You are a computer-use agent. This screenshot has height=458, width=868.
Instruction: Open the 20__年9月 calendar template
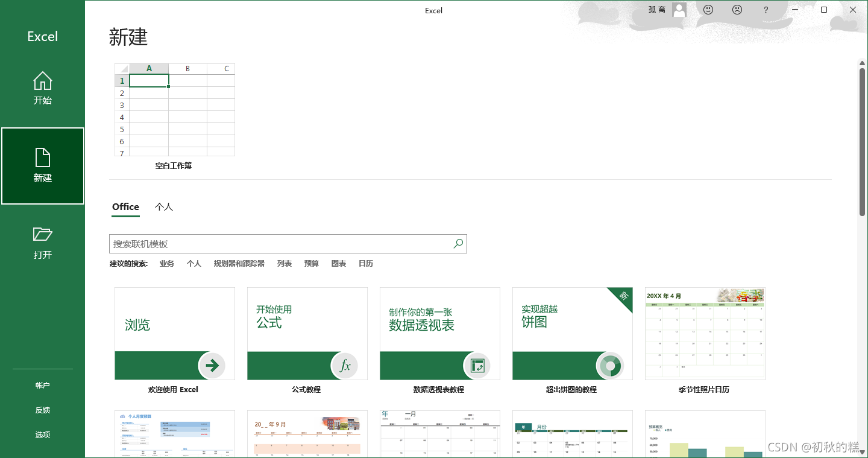[x=307, y=434]
